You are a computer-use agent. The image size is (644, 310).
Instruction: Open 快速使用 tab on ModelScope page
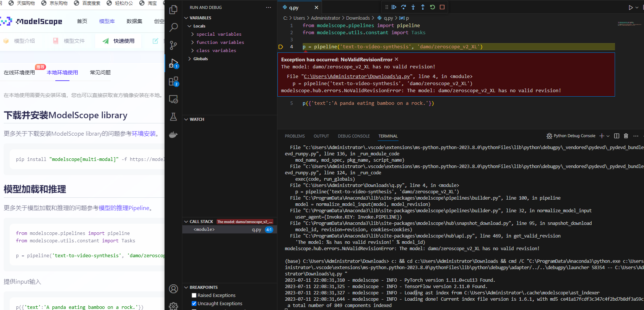[118, 41]
